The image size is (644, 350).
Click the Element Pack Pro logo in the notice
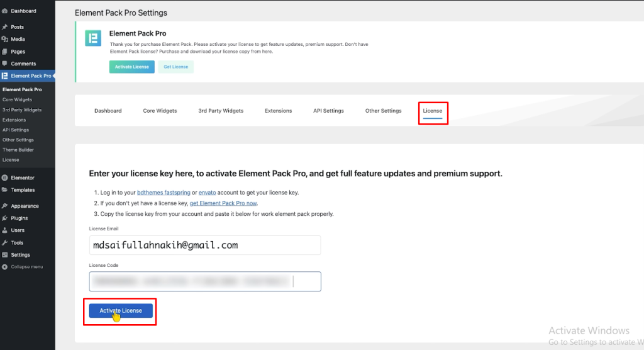pyautogui.click(x=93, y=38)
